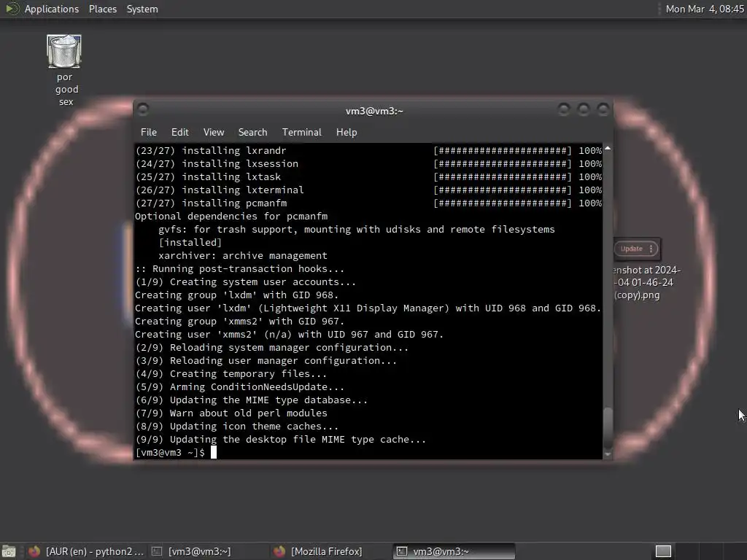Open the Applications panel menu

[x=52, y=9]
